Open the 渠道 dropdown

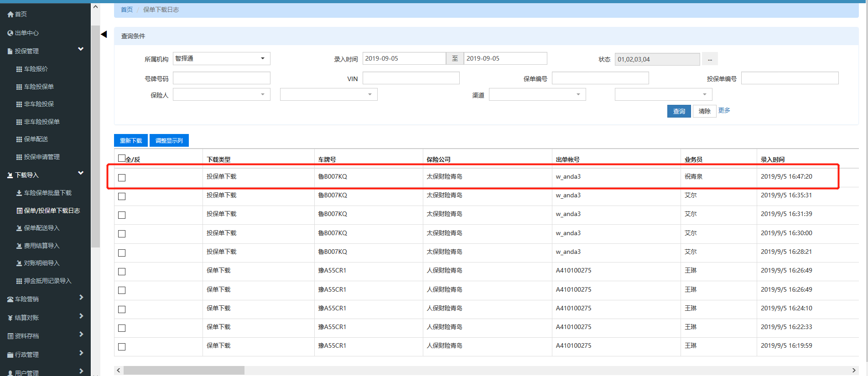coord(537,94)
